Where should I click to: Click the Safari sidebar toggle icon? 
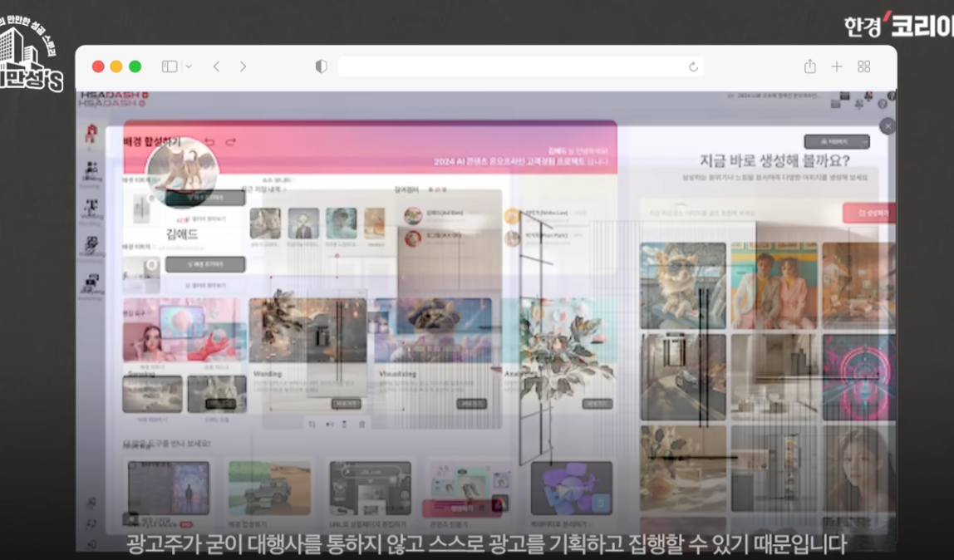170,66
